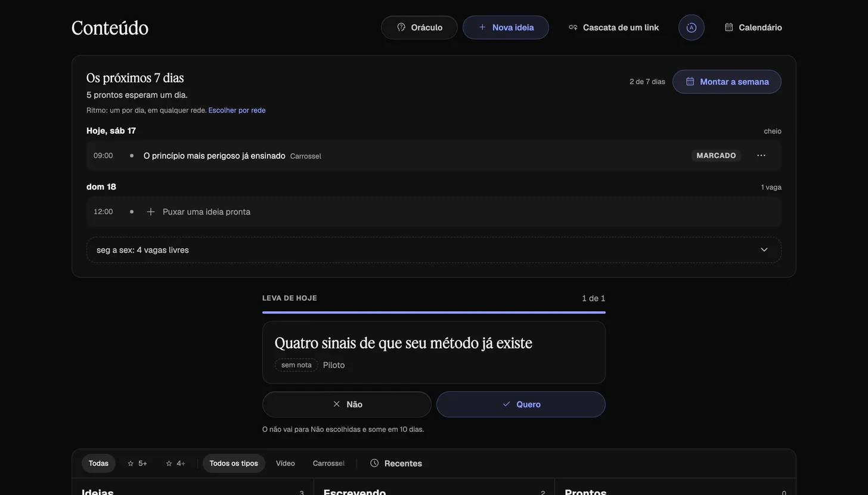Click the MARCADO status badge
Viewport: 868px width, 495px height.
(x=716, y=156)
